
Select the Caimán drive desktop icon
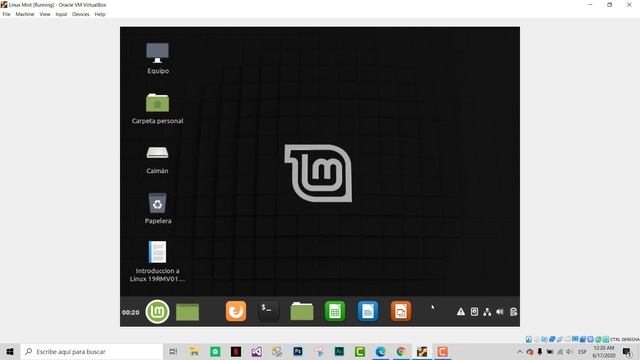[x=158, y=160]
